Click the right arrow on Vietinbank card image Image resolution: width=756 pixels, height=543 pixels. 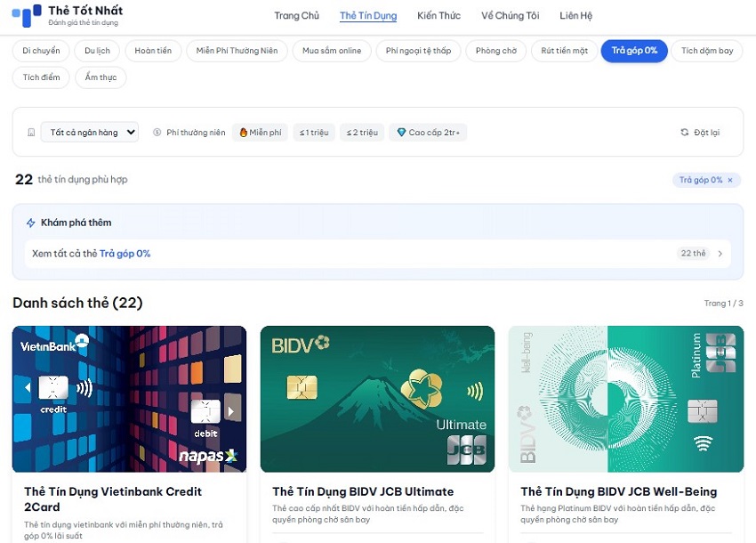click(233, 411)
